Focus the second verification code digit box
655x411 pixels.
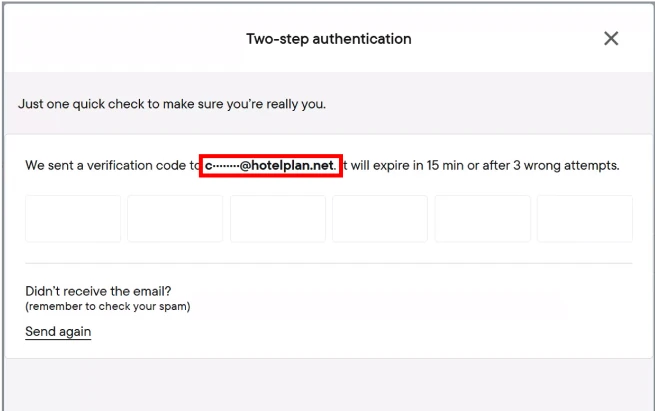[175, 219]
